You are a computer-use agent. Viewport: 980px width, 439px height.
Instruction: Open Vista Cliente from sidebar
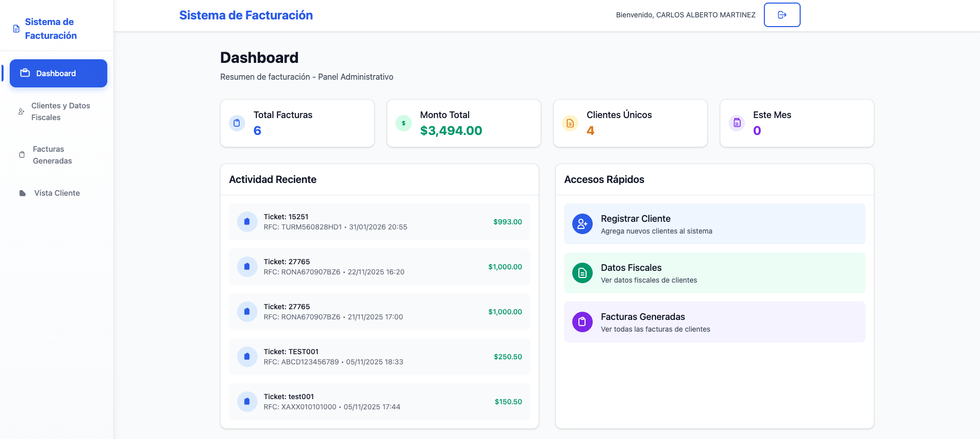click(x=57, y=193)
